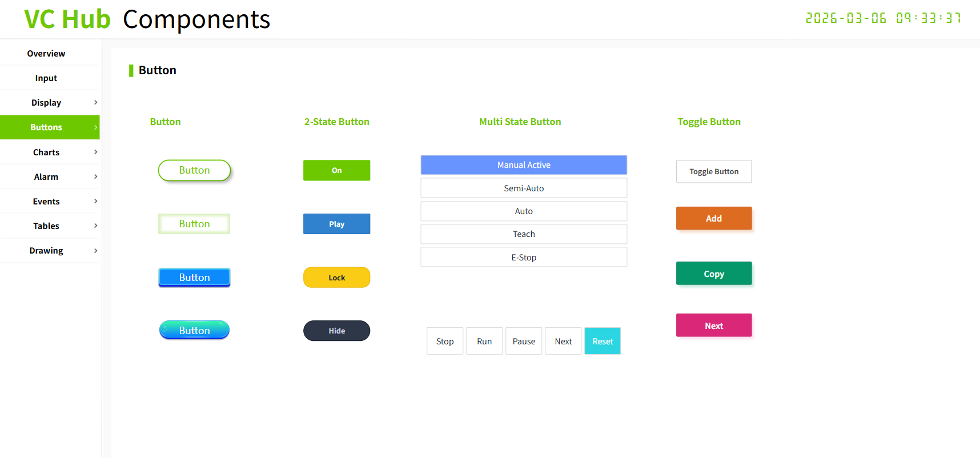Image resolution: width=980 pixels, height=458 pixels.
Task: Expand the Display menu chevron
Action: [95, 103]
